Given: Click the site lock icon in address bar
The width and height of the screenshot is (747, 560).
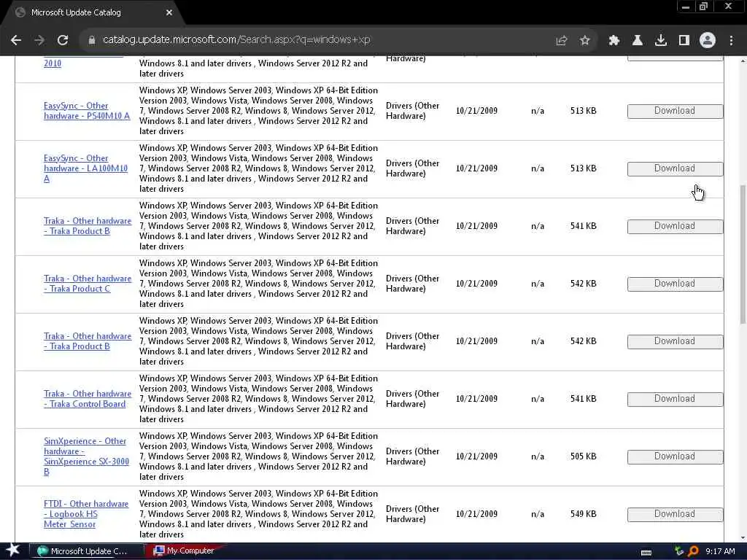Looking at the screenshot, I should pyautogui.click(x=92, y=40).
